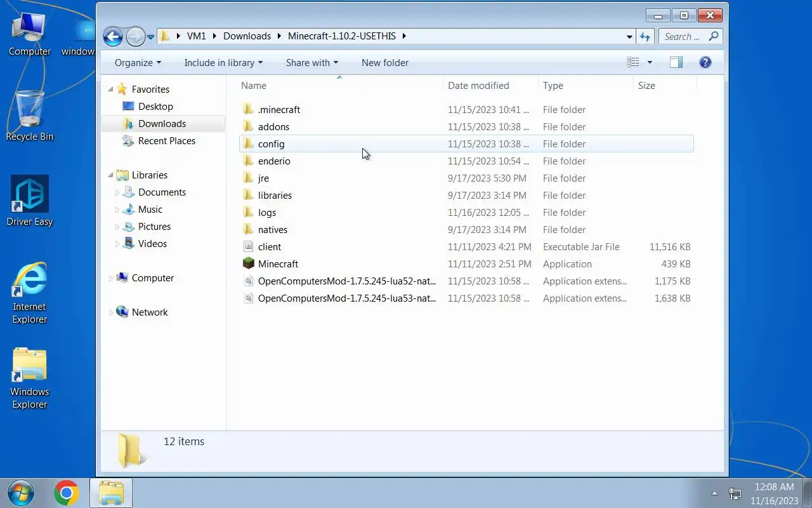
Task: Open the address bar history dropdown
Action: [x=629, y=37]
